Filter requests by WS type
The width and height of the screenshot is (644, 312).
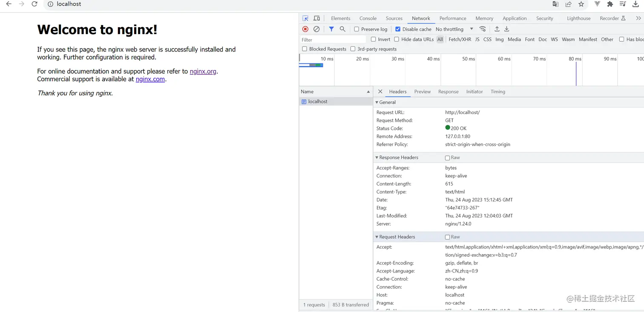(554, 39)
